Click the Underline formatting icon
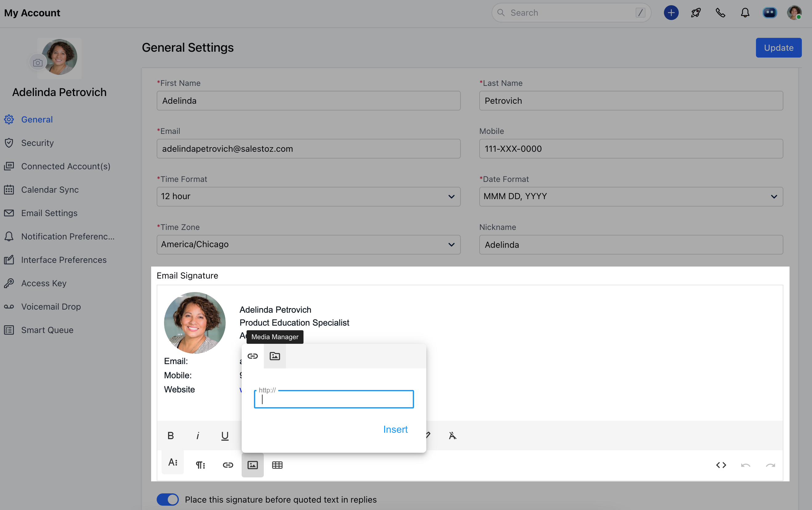812x510 pixels. 225,436
